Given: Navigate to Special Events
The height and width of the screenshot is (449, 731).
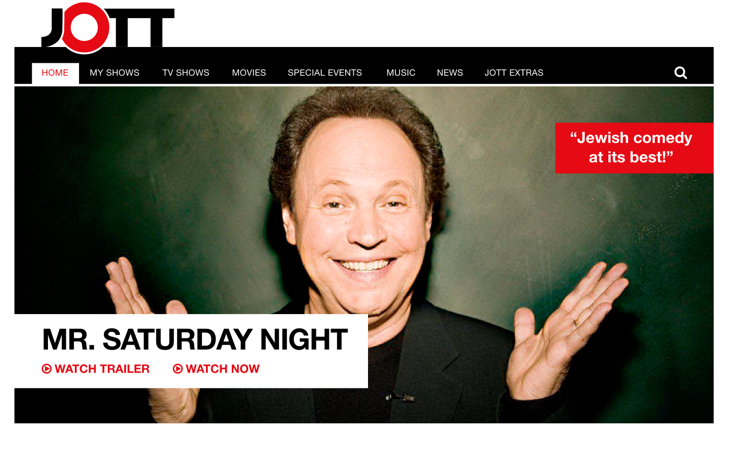Looking at the screenshot, I should (x=324, y=73).
